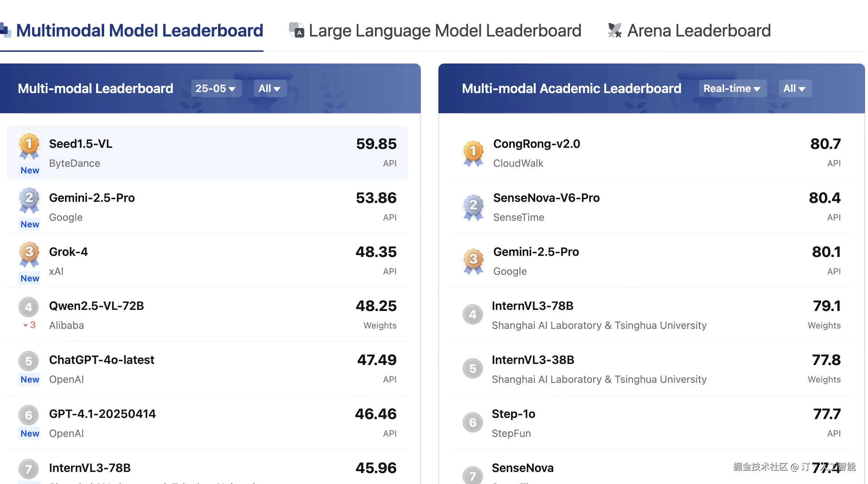Switch to the Arena Leaderboard tab
868x484 pixels.
[x=698, y=31]
